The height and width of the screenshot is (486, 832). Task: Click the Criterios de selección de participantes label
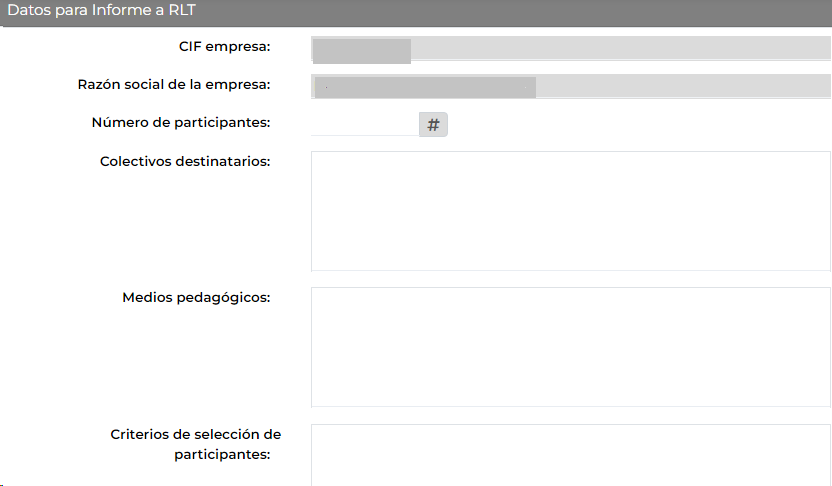click(196, 444)
